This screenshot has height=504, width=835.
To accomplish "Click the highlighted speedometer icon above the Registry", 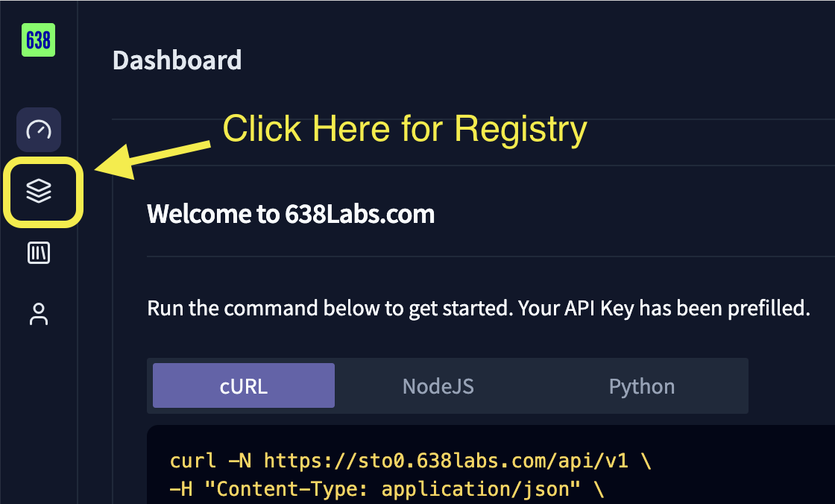I will tap(38, 129).
